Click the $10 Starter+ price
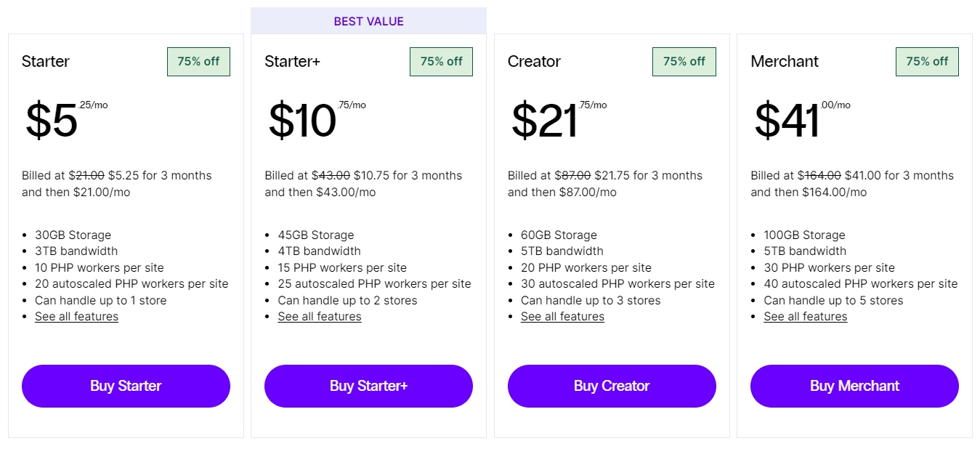This screenshot has width=980, height=449. click(x=302, y=121)
